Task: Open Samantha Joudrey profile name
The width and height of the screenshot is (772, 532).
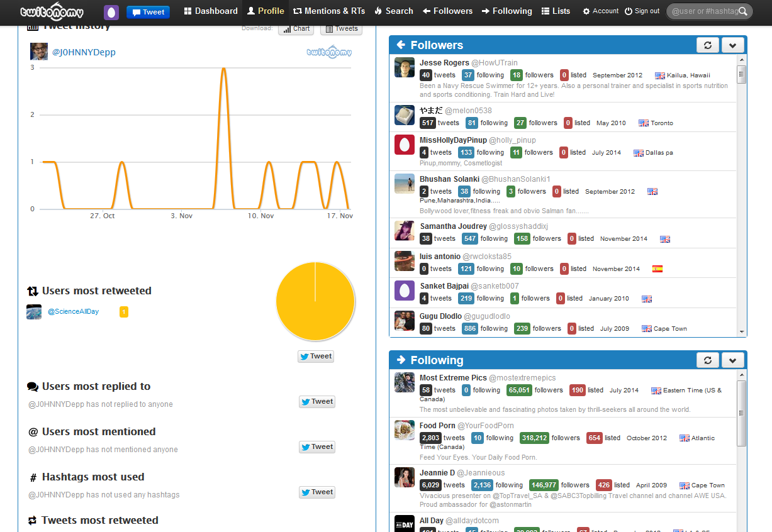Action: 453,226
